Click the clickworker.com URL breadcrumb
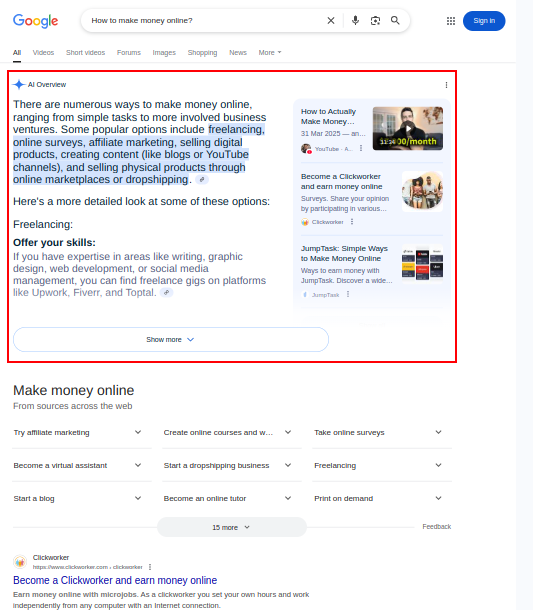The image size is (533, 610). click(88, 567)
